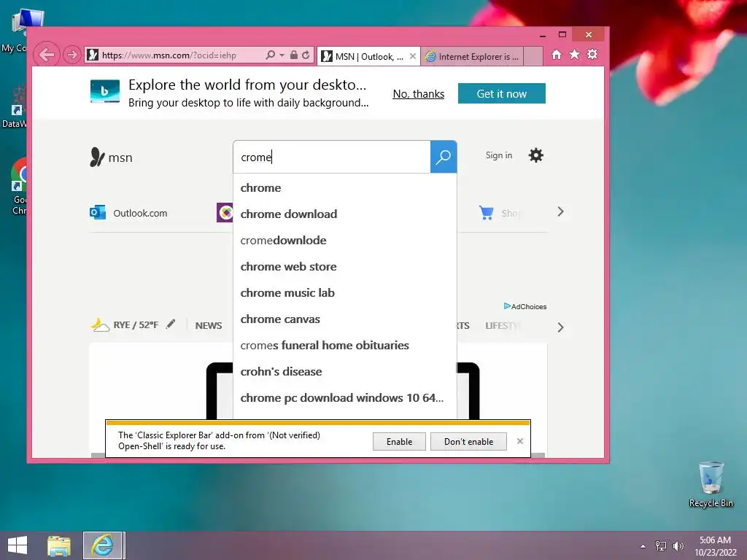Select the 'chrome music lab' suggestion
The height and width of the screenshot is (560, 747).
click(x=345, y=292)
